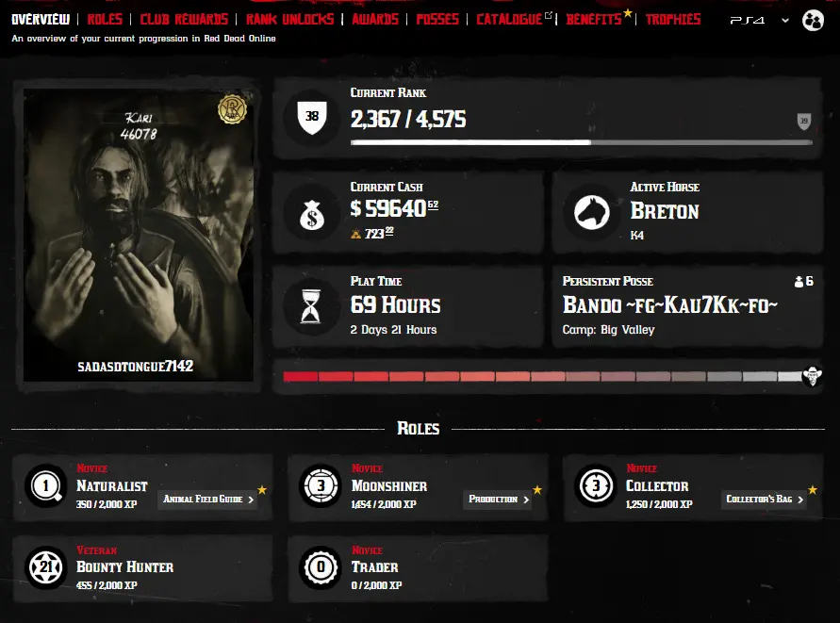
Task: Click the rank 38 shield icon
Action: (x=312, y=117)
